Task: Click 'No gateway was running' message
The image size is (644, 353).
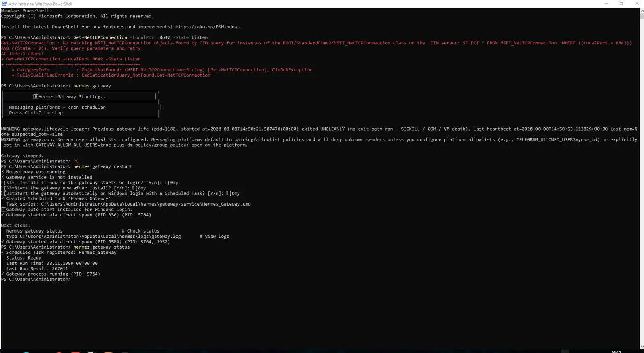Action: coord(36,172)
